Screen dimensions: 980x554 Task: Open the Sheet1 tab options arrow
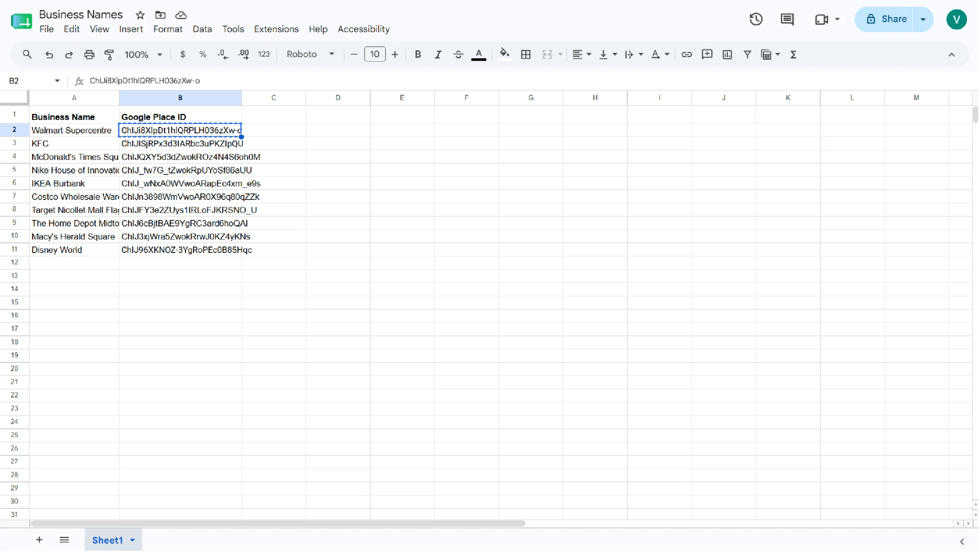[132, 540]
